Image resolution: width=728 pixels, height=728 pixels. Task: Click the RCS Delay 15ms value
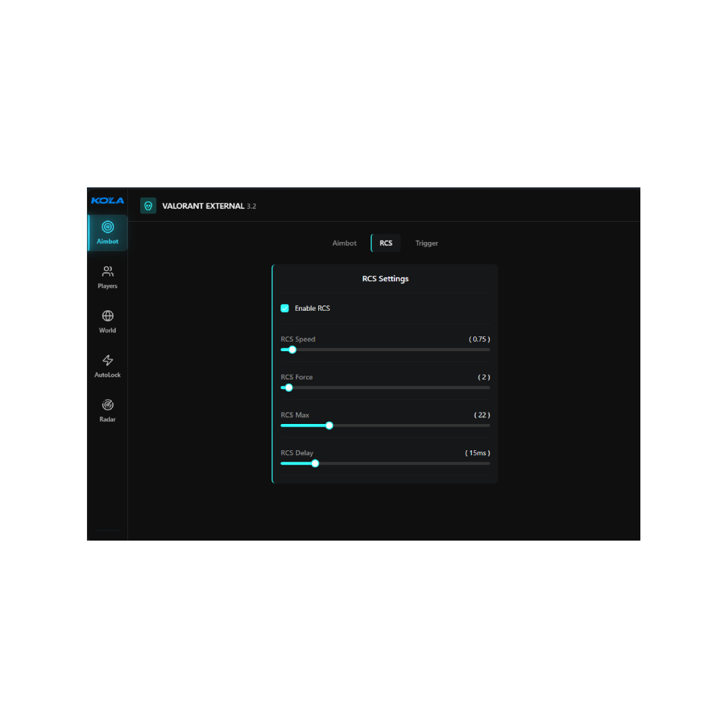point(477,453)
